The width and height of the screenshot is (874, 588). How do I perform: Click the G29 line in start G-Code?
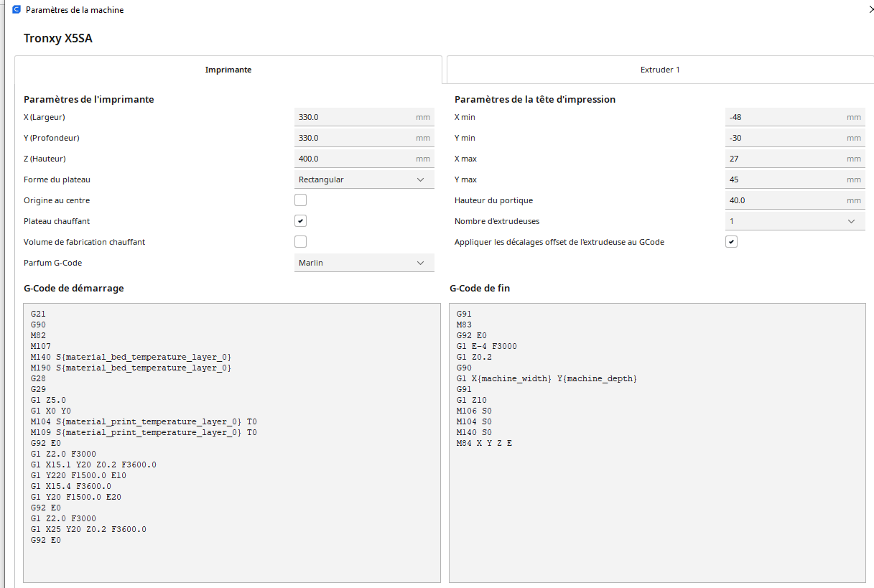coord(38,389)
